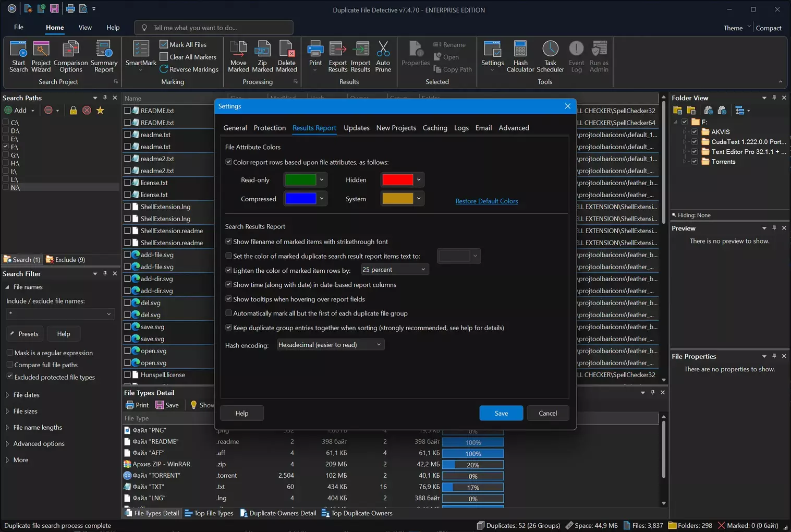Image resolution: width=791 pixels, height=532 pixels.
Task: Open the View ribbon tab
Action: pos(85,28)
